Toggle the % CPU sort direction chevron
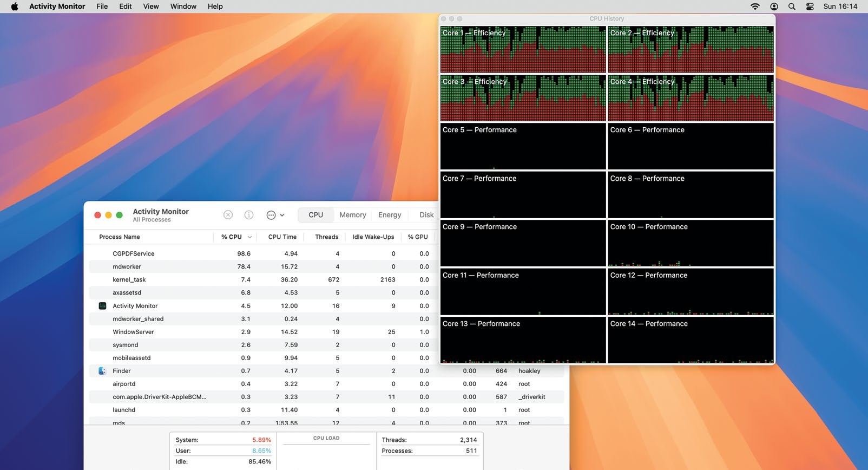Image resolution: width=868 pixels, height=470 pixels. [x=249, y=237]
